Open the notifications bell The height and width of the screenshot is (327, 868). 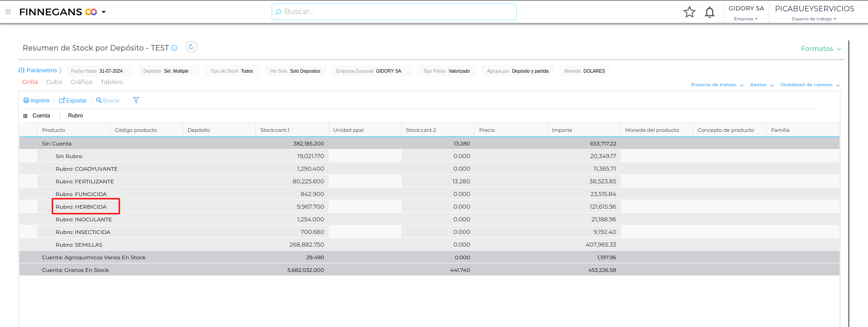click(709, 12)
